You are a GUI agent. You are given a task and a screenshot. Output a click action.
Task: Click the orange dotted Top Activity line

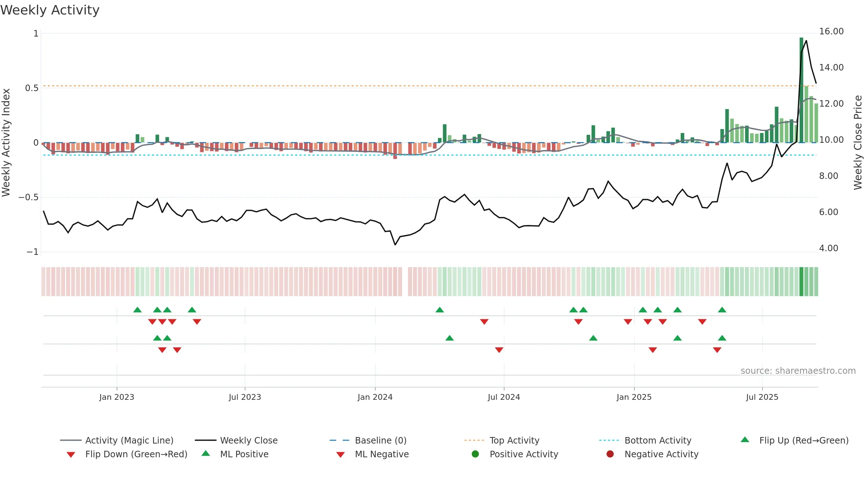pos(430,86)
